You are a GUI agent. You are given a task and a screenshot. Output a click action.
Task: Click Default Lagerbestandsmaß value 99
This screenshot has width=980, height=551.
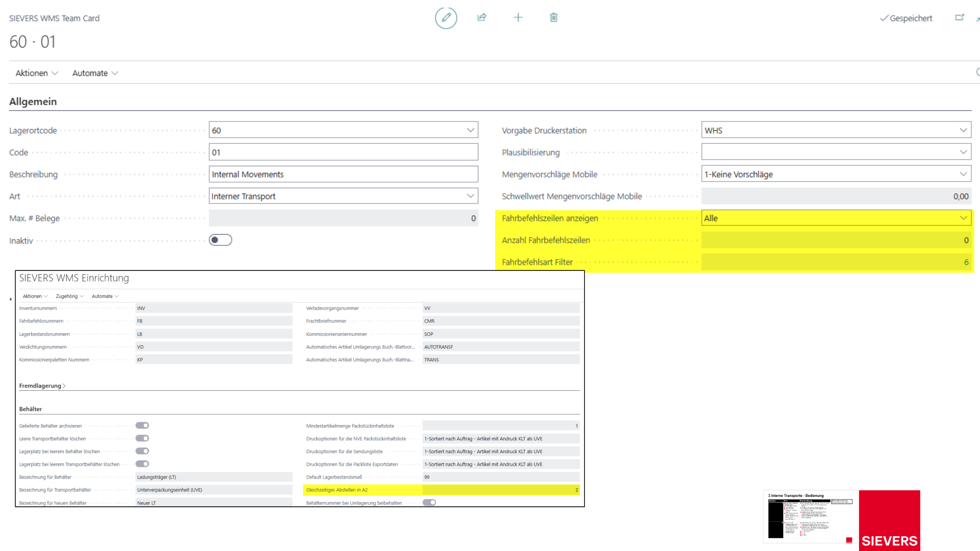tap(501, 477)
